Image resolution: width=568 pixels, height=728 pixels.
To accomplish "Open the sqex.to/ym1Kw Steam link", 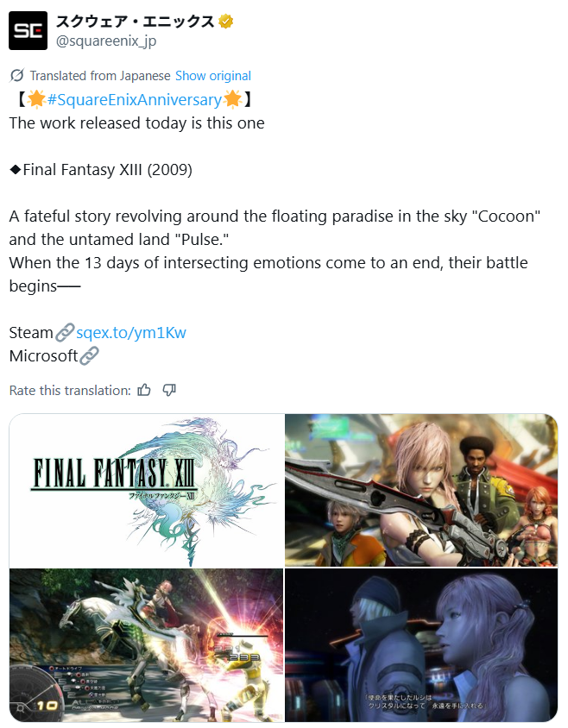I will pos(131,332).
